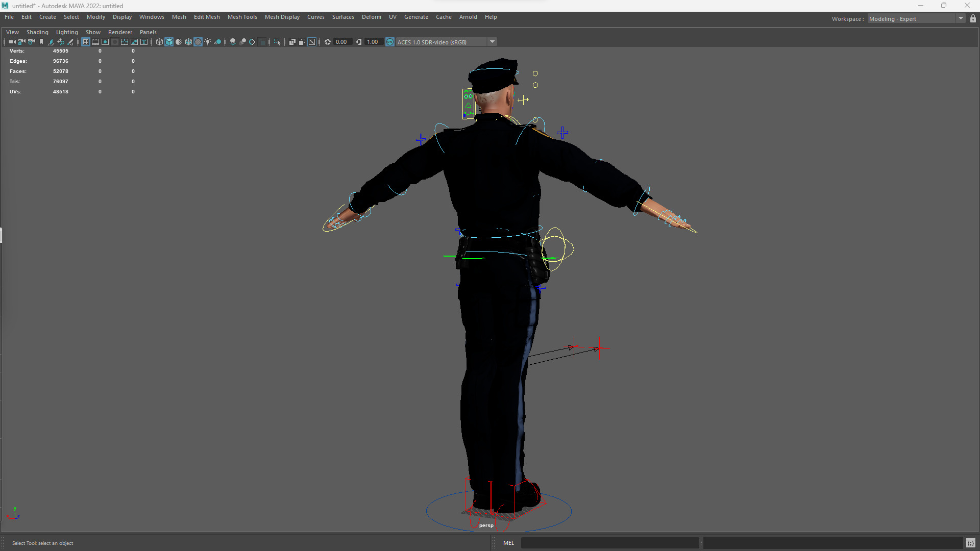Click the MEL command line input field
980x551 pixels.
[x=609, y=543]
